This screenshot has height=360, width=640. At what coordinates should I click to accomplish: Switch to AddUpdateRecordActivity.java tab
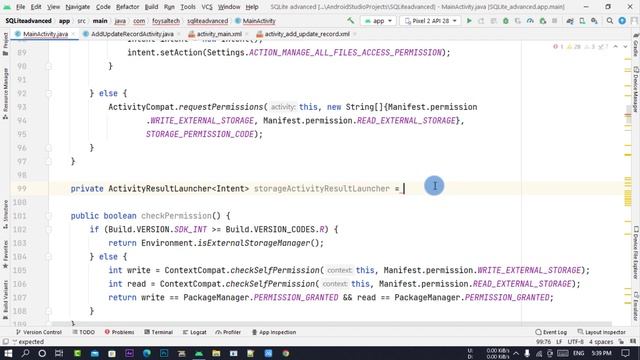click(x=132, y=34)
